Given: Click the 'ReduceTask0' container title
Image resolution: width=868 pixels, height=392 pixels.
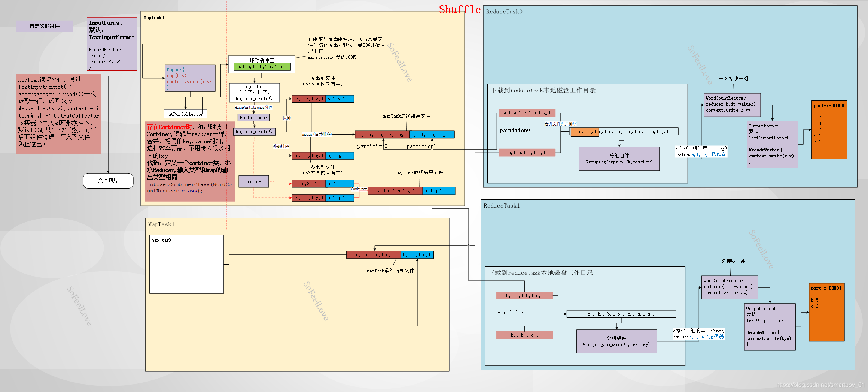Looking at the screenshot, I should (504, 12).
